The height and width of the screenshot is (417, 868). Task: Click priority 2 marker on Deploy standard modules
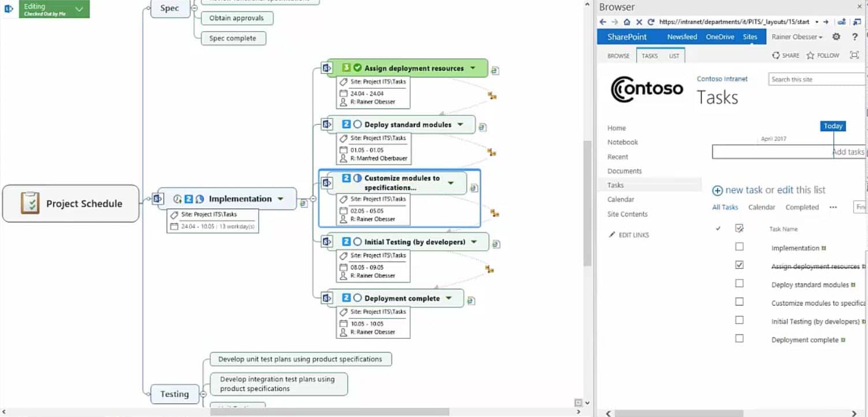pos(347,124)
